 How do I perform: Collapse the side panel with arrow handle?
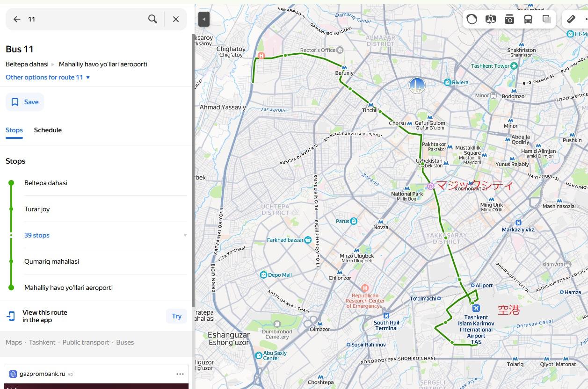click(x=203, y=19)
